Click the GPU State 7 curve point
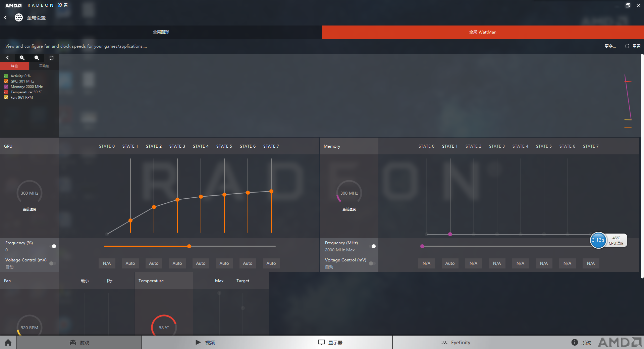This screenshot has height=349, width=644. pos(271,191)
